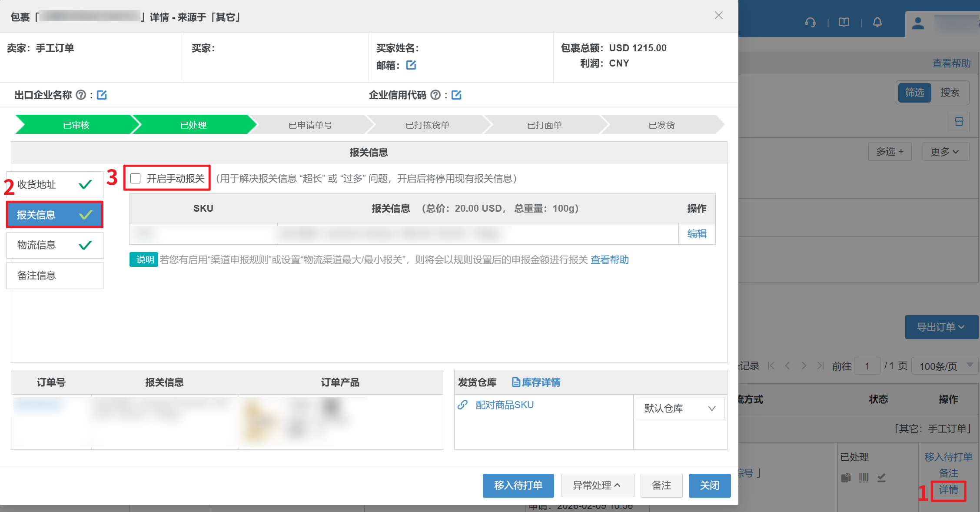Switch to the 物流信息 tab

coord(54,245)
